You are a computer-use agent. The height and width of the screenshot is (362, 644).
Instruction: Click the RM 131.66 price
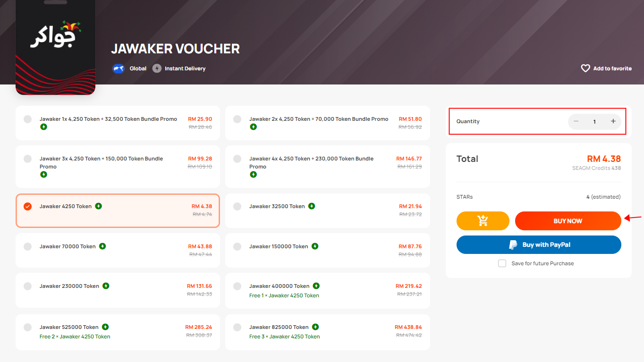200,286
